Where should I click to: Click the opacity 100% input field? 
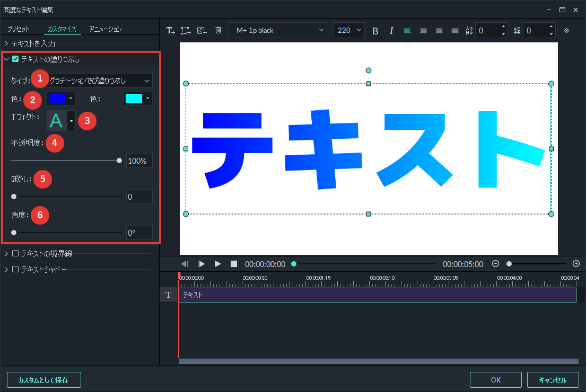click(x=139, y=161)
